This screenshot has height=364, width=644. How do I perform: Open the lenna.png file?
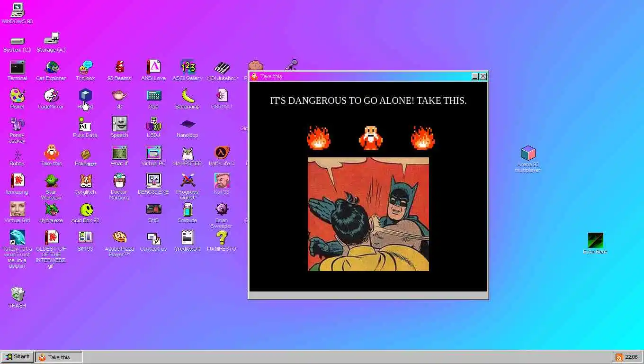click(17, 184)
